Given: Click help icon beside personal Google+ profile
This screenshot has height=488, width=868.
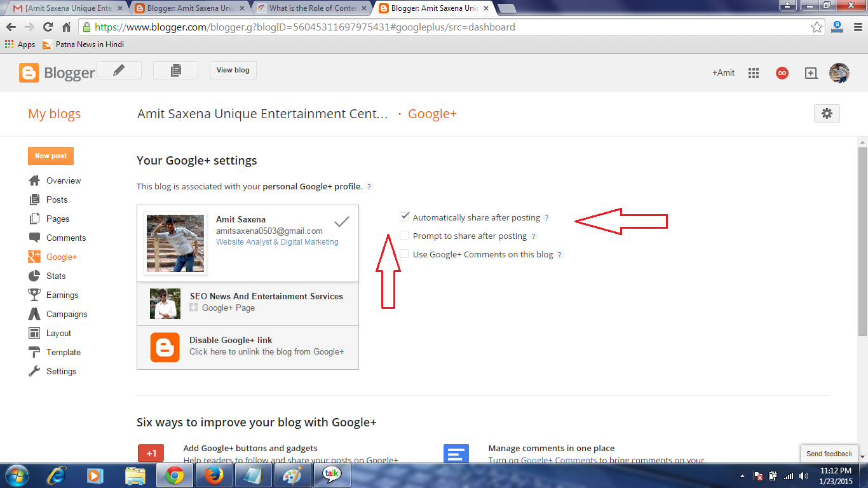Looking at the screenshot, I should pos(369,187).
